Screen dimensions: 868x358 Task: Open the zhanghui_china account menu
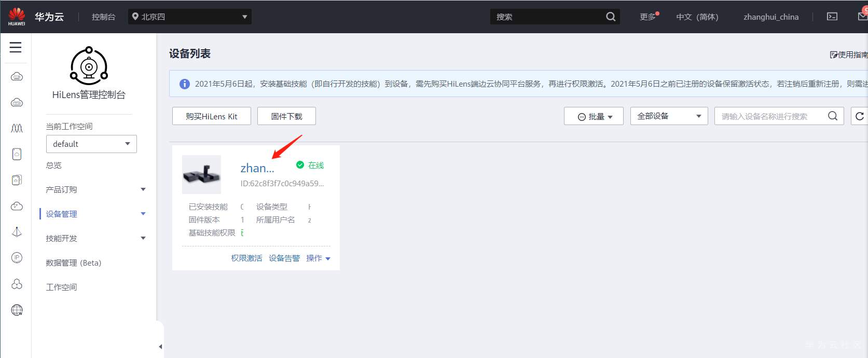tap(771, 17)
